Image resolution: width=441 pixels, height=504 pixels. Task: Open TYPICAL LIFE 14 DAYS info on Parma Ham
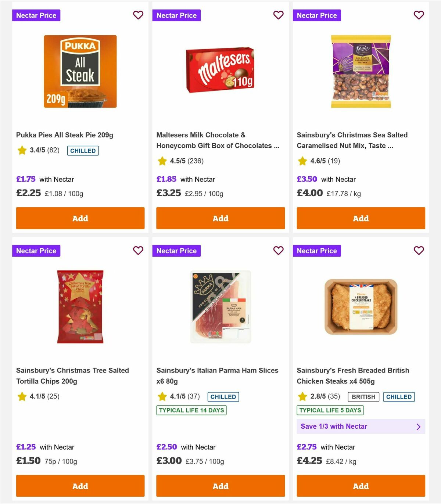[191, 410]
